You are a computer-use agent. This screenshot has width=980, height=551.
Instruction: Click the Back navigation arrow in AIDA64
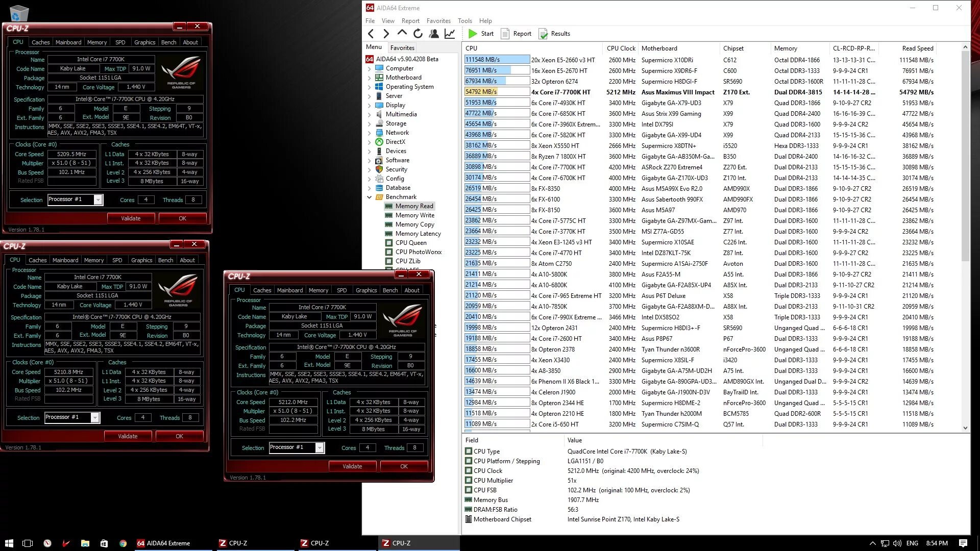(x=371, y=34)
